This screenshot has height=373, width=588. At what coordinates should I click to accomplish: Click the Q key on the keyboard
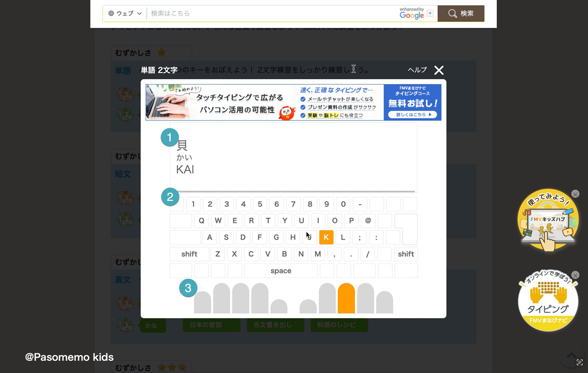202,221
